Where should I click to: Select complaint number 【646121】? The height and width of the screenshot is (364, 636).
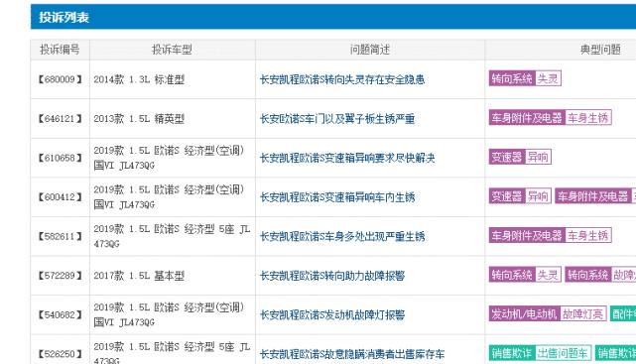(x=61, y=119)
